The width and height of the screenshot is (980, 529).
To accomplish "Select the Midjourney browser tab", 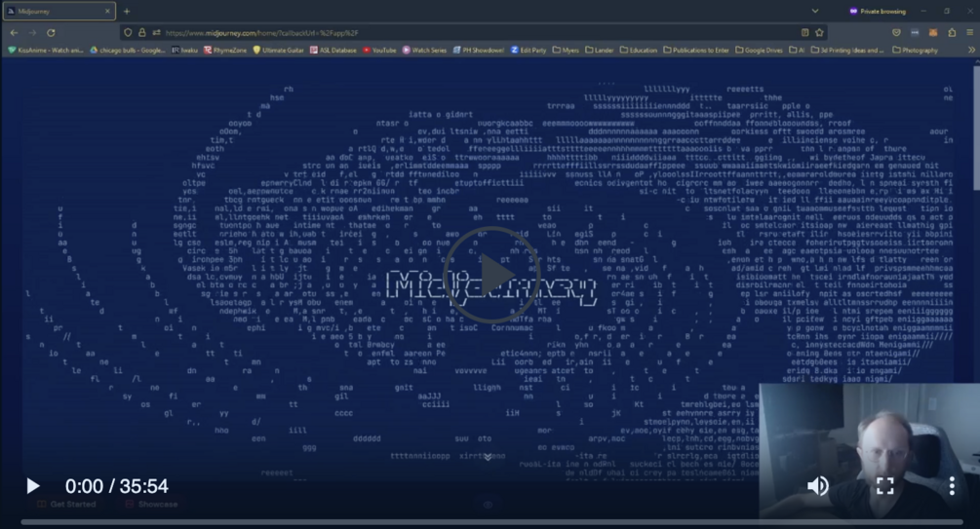I will click(59, 12).
